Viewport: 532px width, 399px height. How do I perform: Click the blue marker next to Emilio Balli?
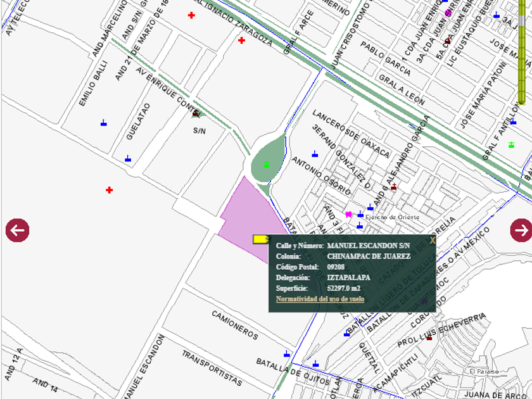coord(104,123)
